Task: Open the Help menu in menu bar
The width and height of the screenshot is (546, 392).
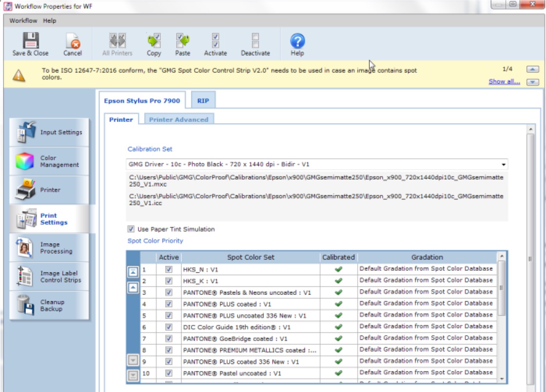Action: (50, 21)
